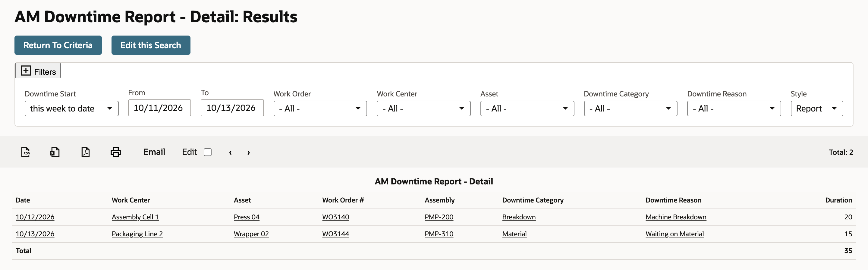
Task: Open the Asset filter dropdown
Action: pos(527,108)
